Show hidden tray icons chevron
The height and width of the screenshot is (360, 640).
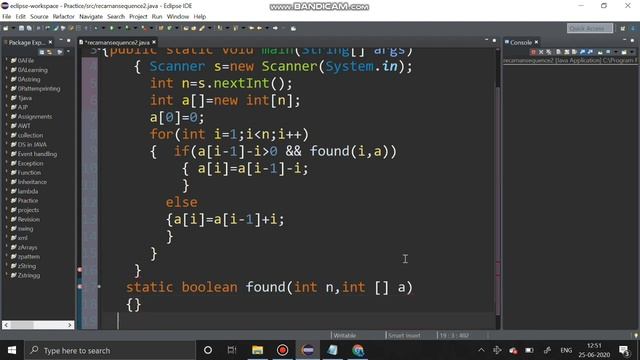click(x=481, y=350)
